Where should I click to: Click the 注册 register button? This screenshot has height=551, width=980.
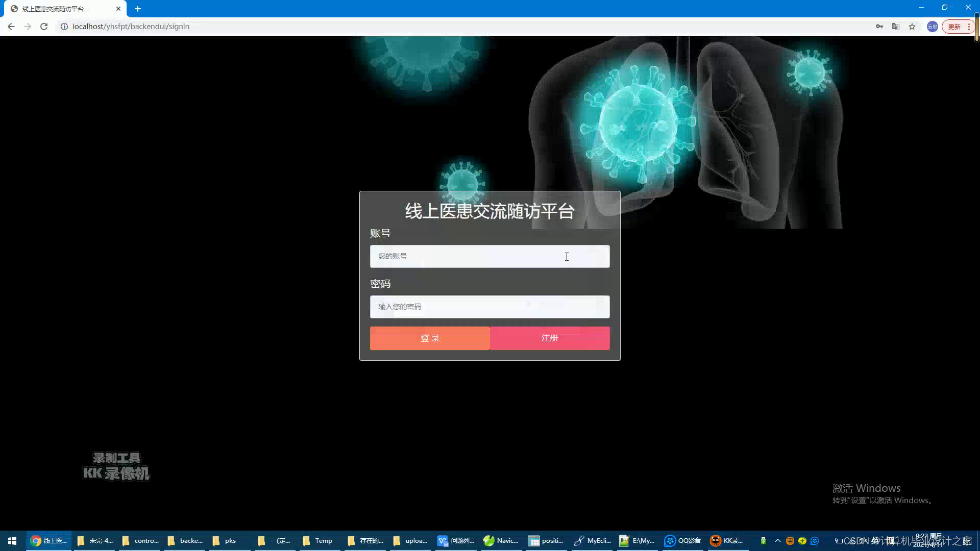click(550, 338)
